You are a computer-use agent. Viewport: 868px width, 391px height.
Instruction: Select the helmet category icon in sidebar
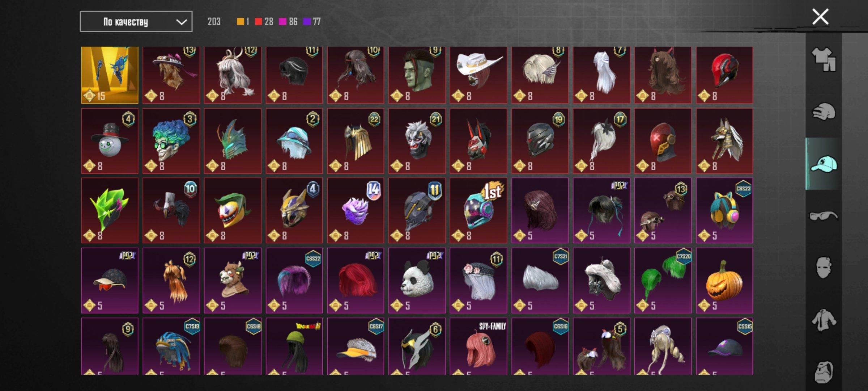point(824,112)
